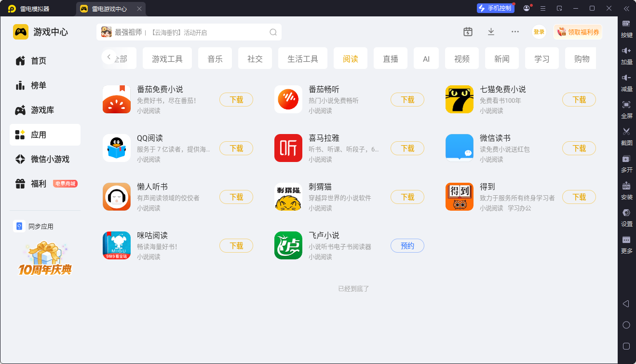The image size is (636, 364).
Task: Select the 社交 category tab
Action: 255,58
